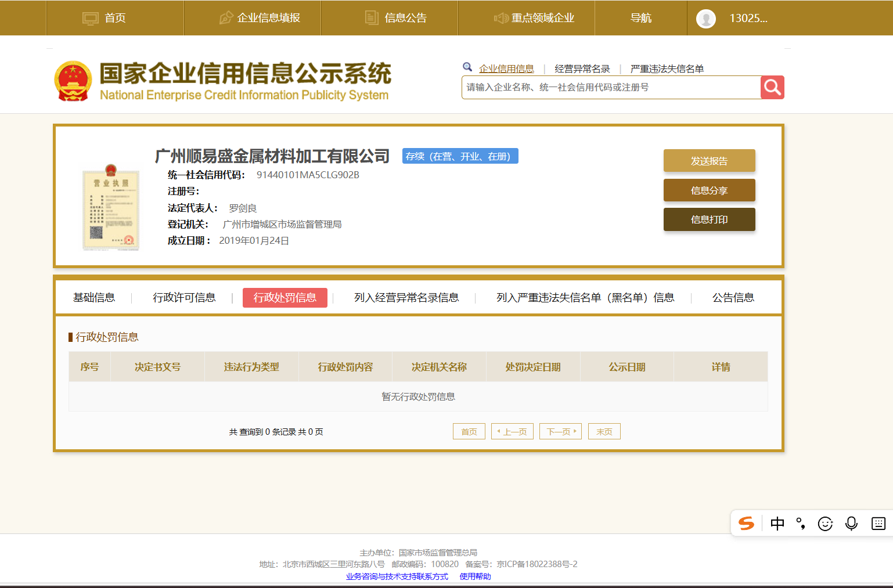Click the enterprise name search input field
The width and height of the screenshot is (893, 588).
(610, 88)
